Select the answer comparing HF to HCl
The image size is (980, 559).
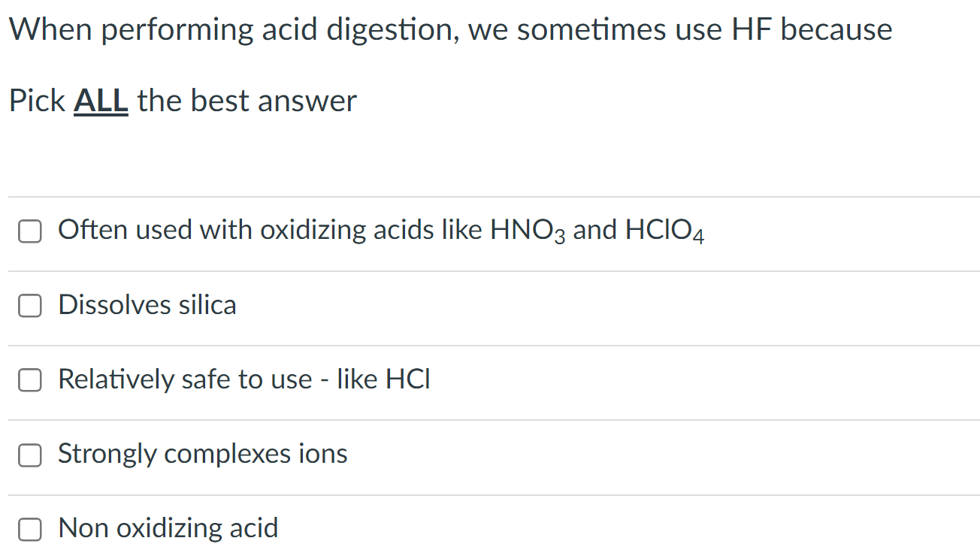[x=243, y=379]
